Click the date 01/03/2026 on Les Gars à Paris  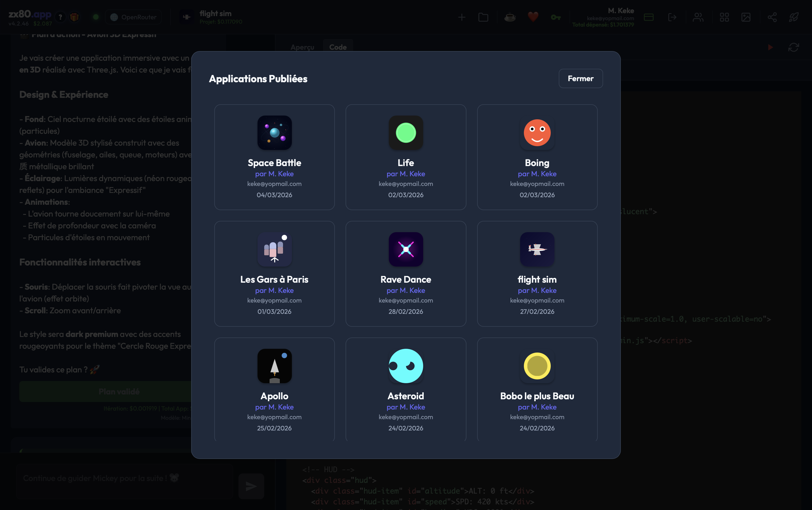coord(274,312)
